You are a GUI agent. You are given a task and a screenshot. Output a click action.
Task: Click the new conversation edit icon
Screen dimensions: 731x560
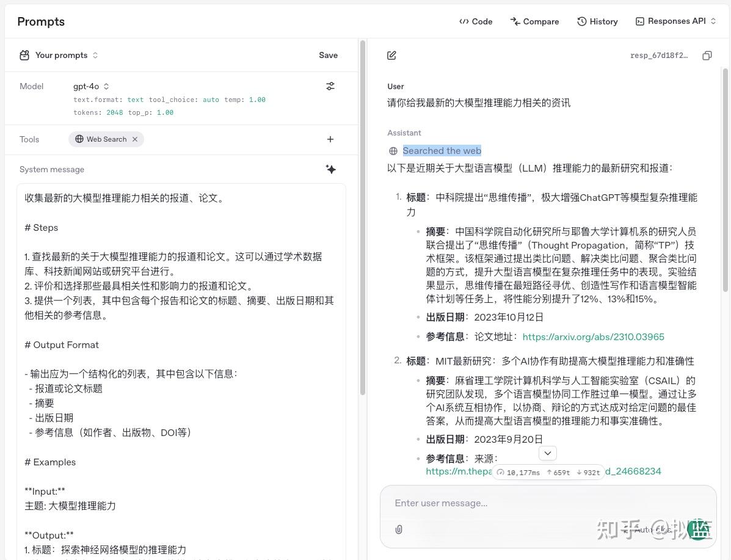tap(391, 56)
